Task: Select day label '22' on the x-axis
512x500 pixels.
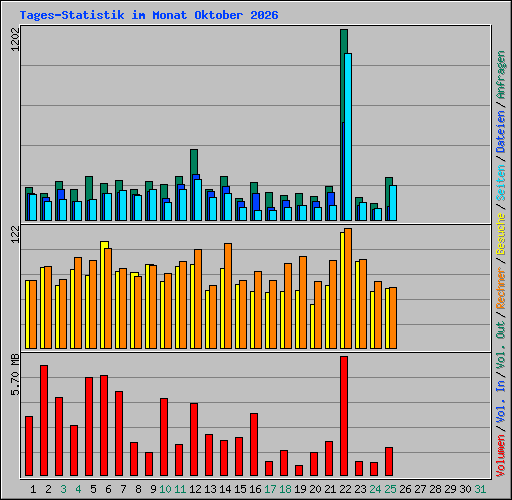Action: click(x=345, y=489)
